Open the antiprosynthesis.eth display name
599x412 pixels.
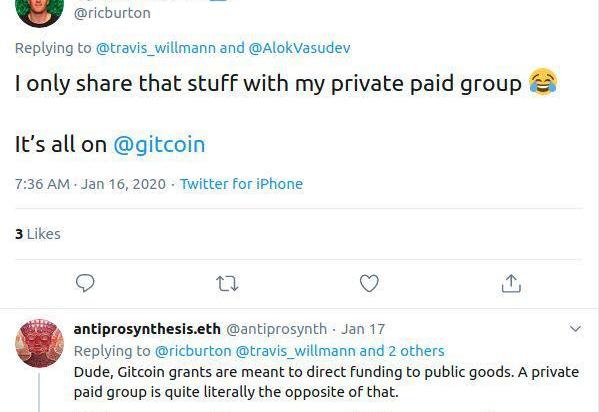[147, 329]
